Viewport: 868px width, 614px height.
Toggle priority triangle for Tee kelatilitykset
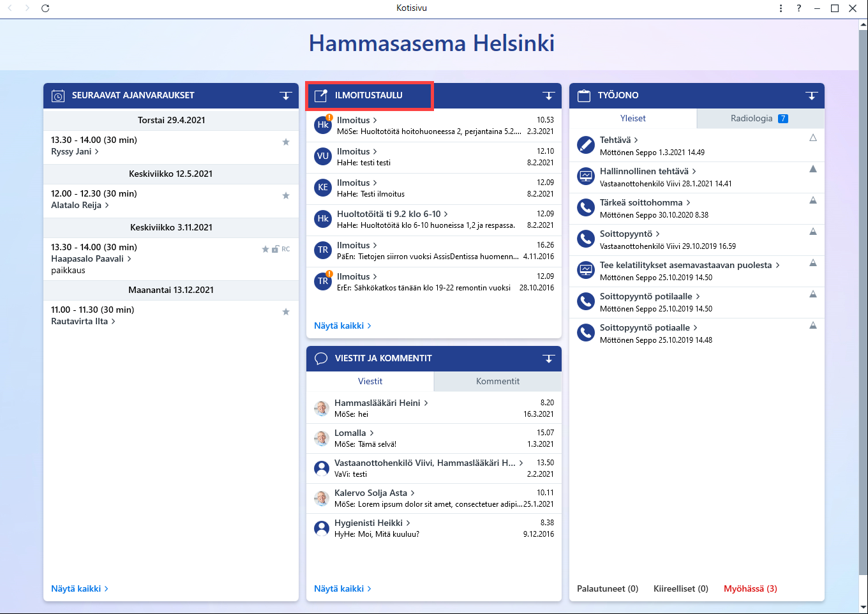point(813,263)
